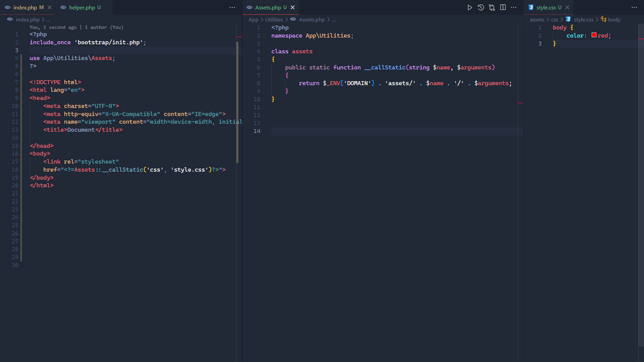Click '<meta charset="UTF-8">' line

pos(81,106)
